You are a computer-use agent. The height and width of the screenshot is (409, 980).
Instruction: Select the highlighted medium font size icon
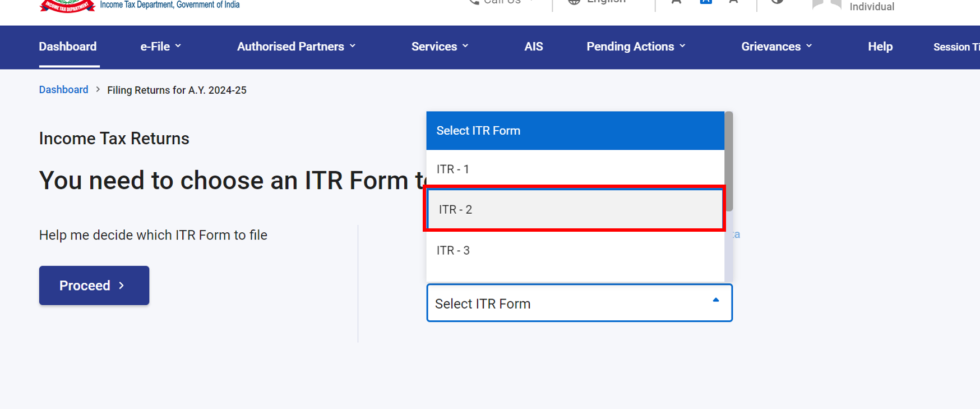(x=706, y=2)
